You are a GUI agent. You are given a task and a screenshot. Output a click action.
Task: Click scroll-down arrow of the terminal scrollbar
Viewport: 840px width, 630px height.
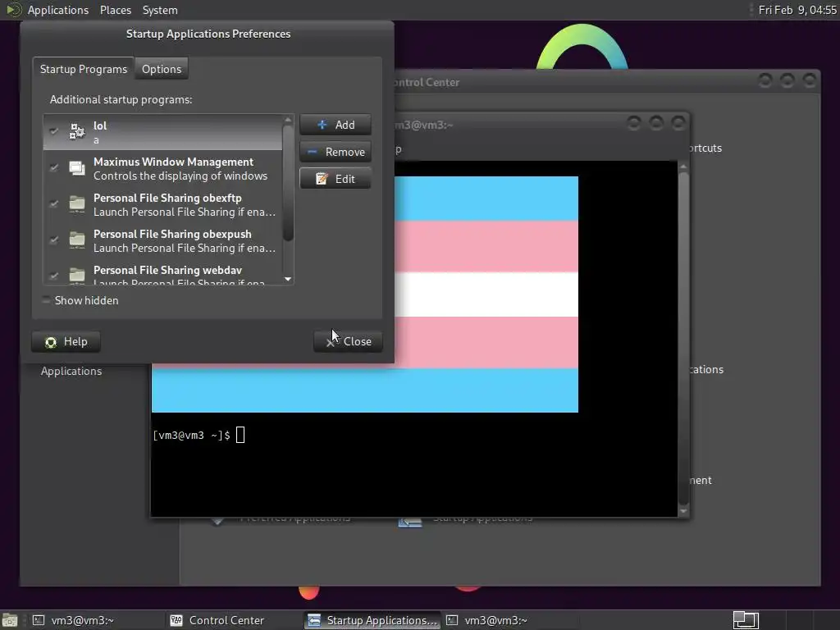[683, 511]
